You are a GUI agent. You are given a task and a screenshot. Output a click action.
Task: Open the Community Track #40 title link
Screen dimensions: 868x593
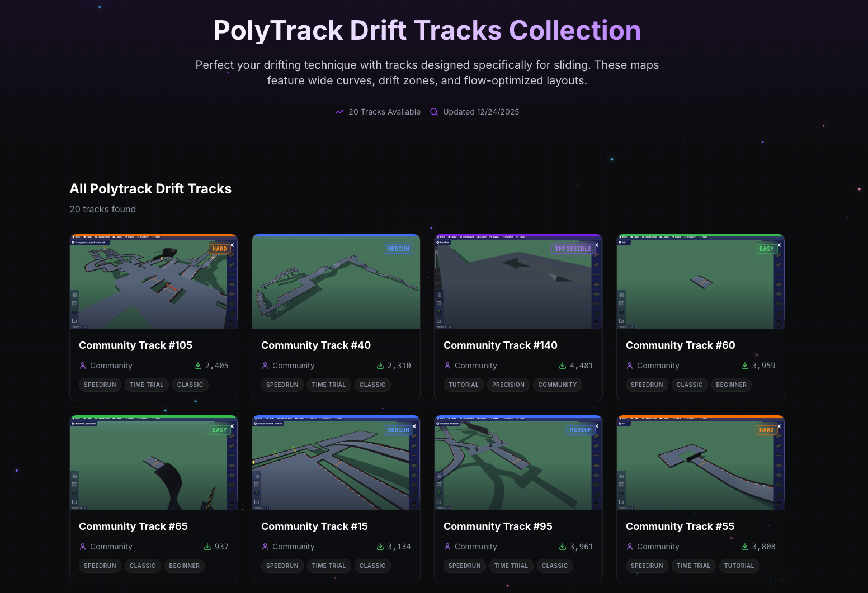pyautogui.click(x=315, y=345)
